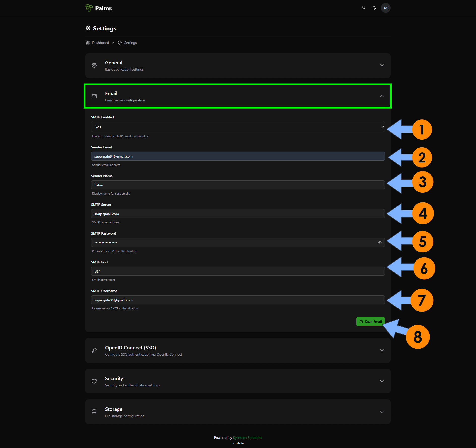Click 'Configure SSO authentication via OpenID Connect' text

(x=144, y=354)
